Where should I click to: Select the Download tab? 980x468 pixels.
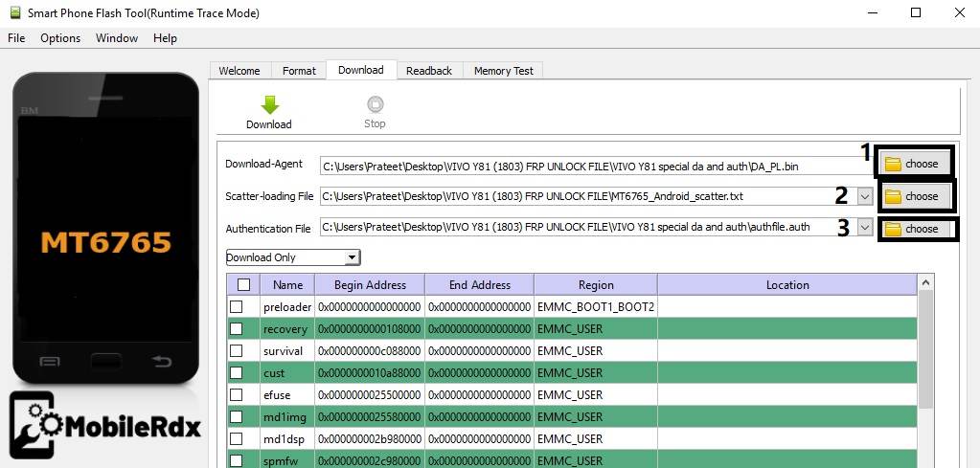(361, 70)
